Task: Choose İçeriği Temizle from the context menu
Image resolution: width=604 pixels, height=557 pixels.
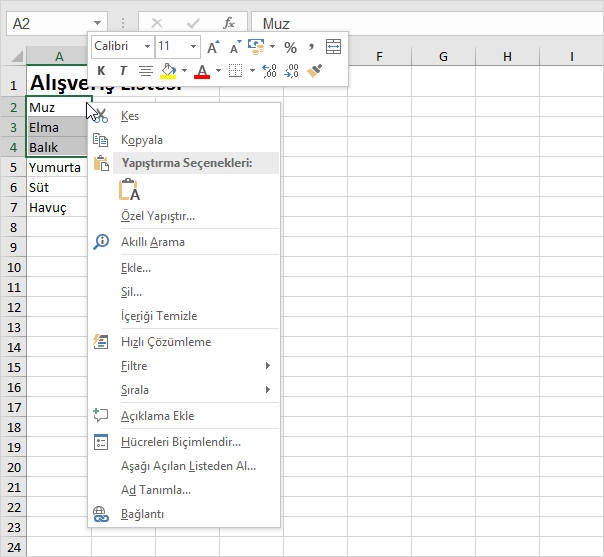Action: 159,316
